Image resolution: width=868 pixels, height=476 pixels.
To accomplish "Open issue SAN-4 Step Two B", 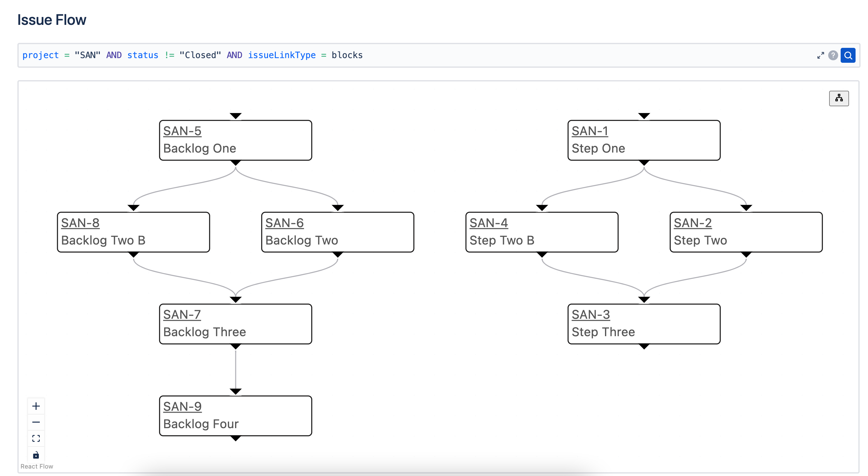I will (x=489, y=223).
